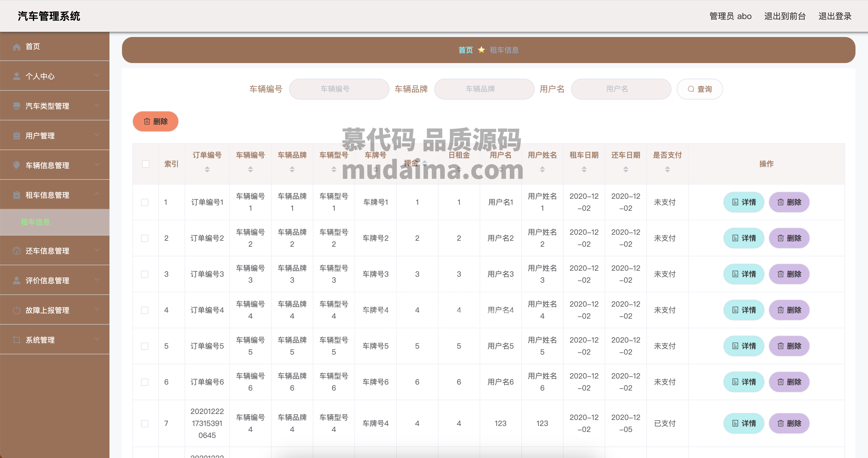Click 退出到前台 link in header
This screenshot has height=458, width=868.
coord(785,16)
